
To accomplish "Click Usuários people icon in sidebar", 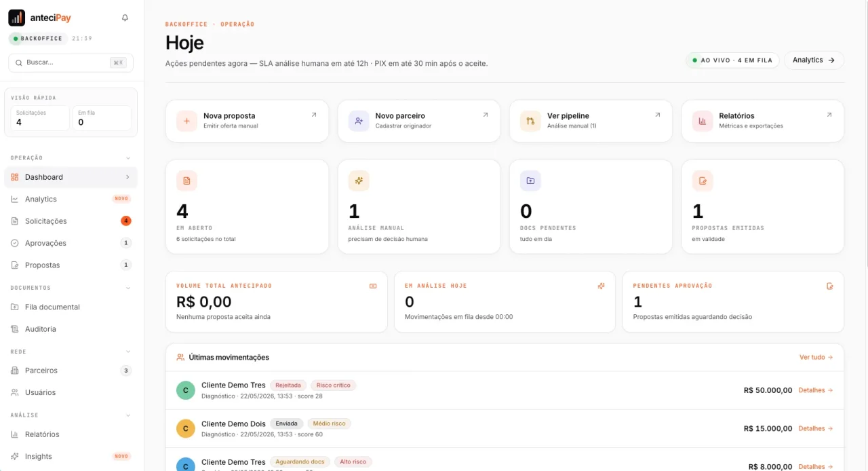I will click(15, 392).
